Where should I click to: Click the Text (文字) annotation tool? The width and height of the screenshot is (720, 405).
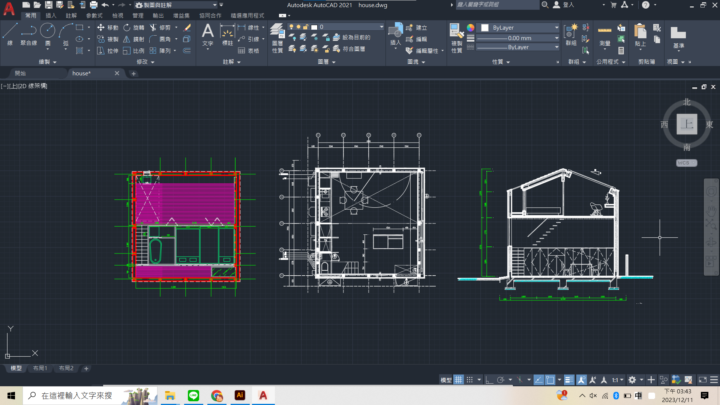coord(208,34)
